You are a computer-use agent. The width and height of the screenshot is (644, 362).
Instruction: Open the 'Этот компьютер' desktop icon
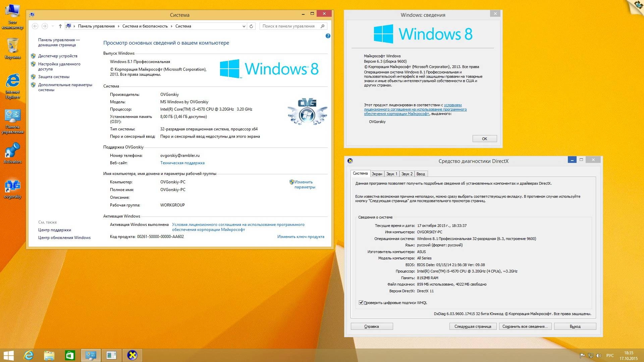tap(12, 17)
